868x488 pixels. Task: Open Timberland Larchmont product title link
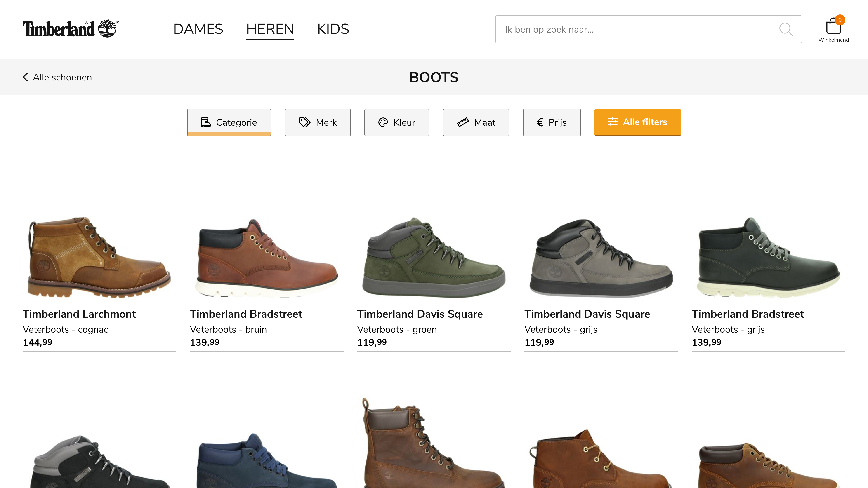[79, 314]
